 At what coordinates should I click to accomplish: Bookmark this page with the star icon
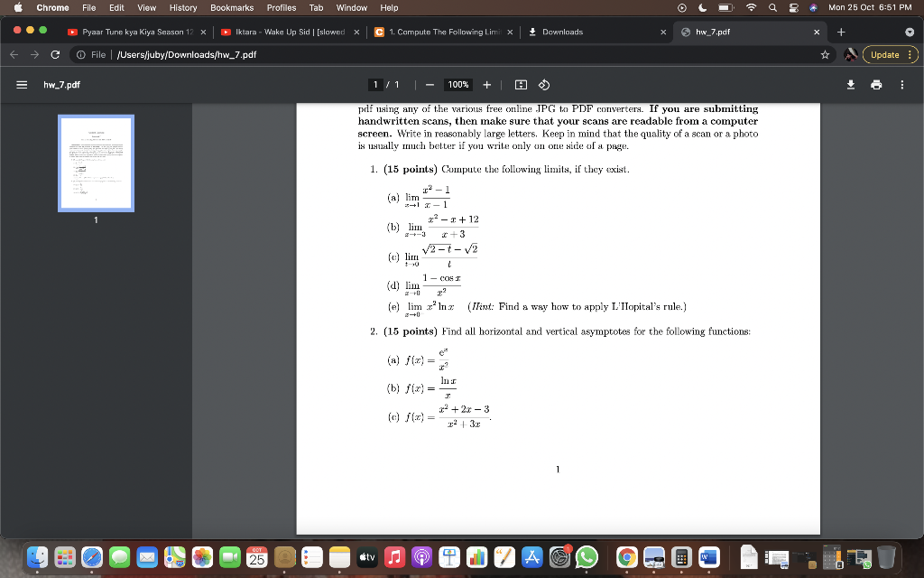[x=825, y=55]
